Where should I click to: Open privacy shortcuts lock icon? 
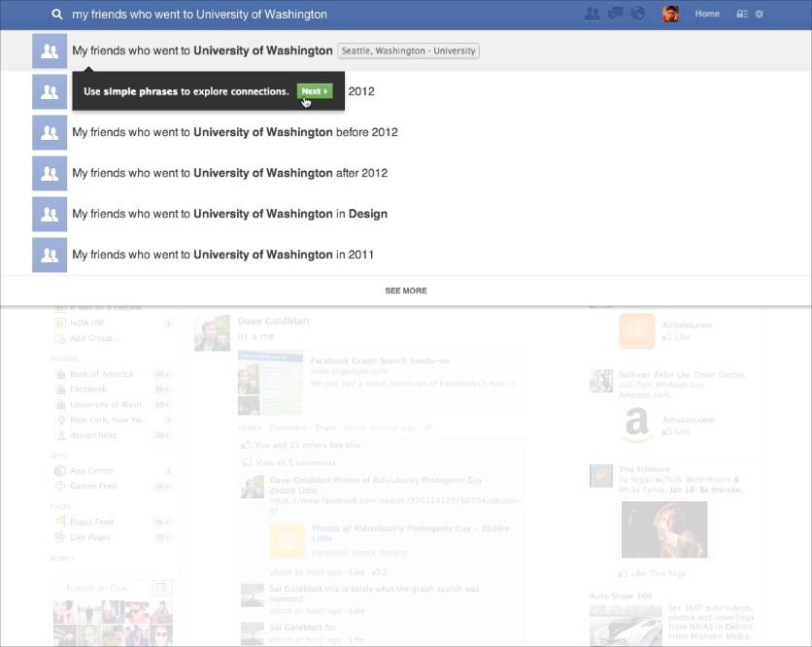coord(742,14)
